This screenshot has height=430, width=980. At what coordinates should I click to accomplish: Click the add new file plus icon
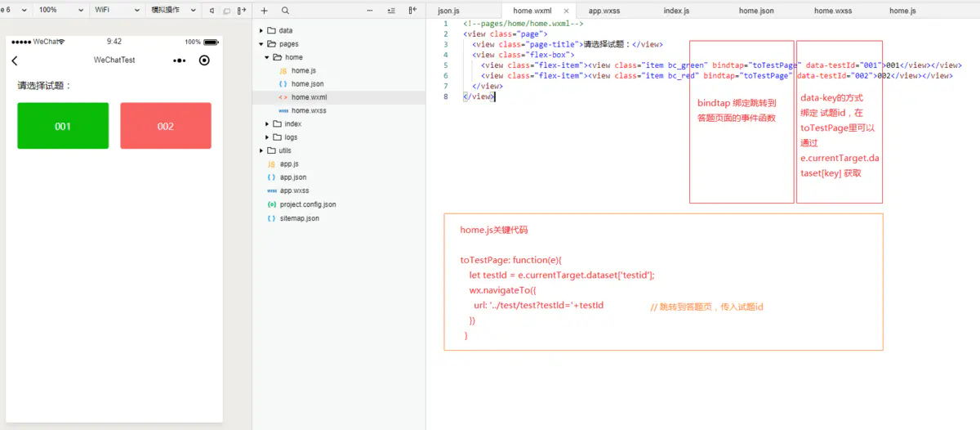tap(264, 11)
